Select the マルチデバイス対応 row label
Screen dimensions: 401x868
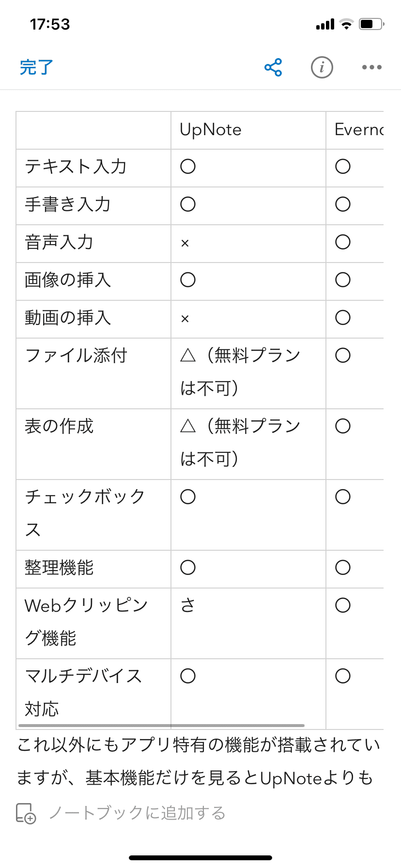(x=83, y=693)
